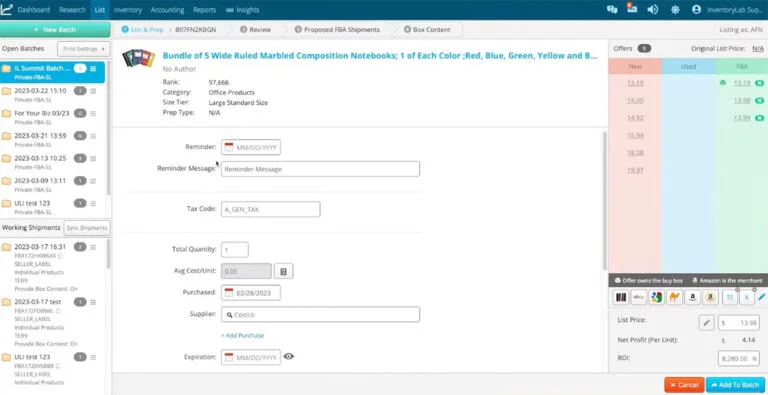Screen dimensions: 768x395
Task: Open the Purchased date field
Action: tap(251, 293)
